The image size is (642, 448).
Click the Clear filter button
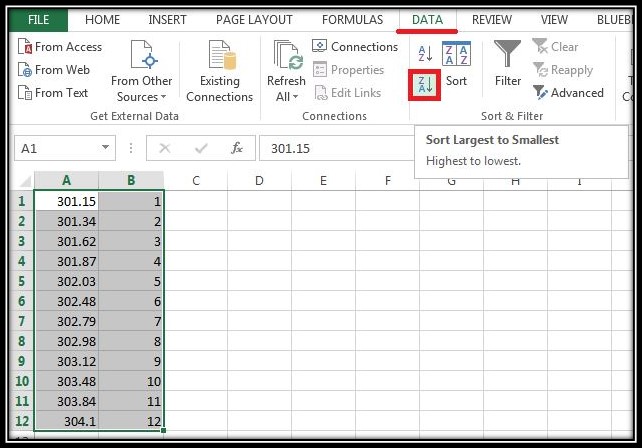pos(556,46)
